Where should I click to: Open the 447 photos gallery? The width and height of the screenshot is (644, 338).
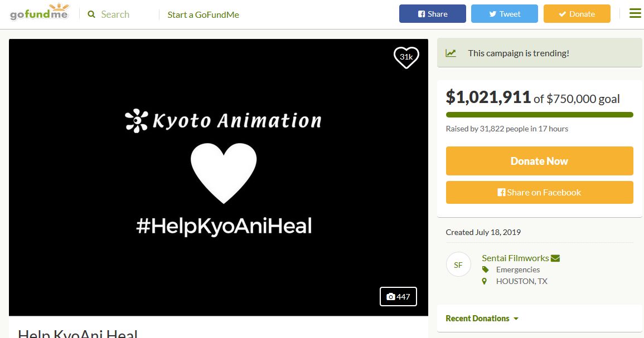398,297
